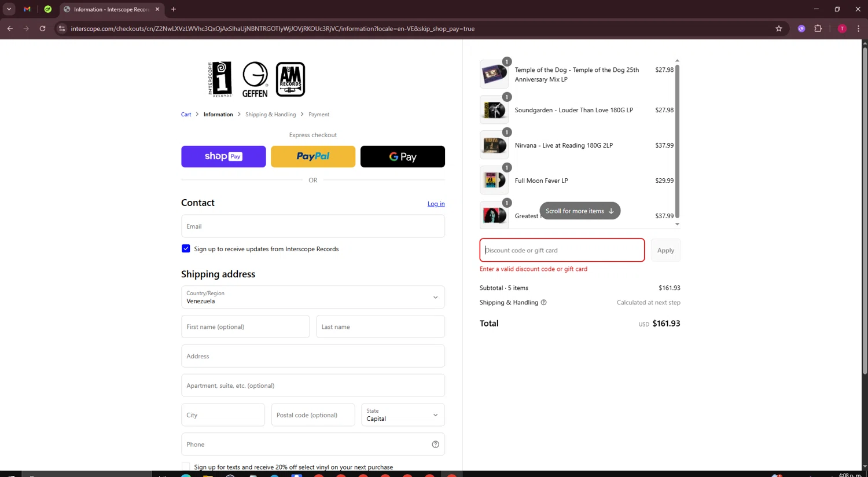Select the Shipping & Handling breadcrumb step
Screen dimensions: 868x477
click(x=270, y=115)
